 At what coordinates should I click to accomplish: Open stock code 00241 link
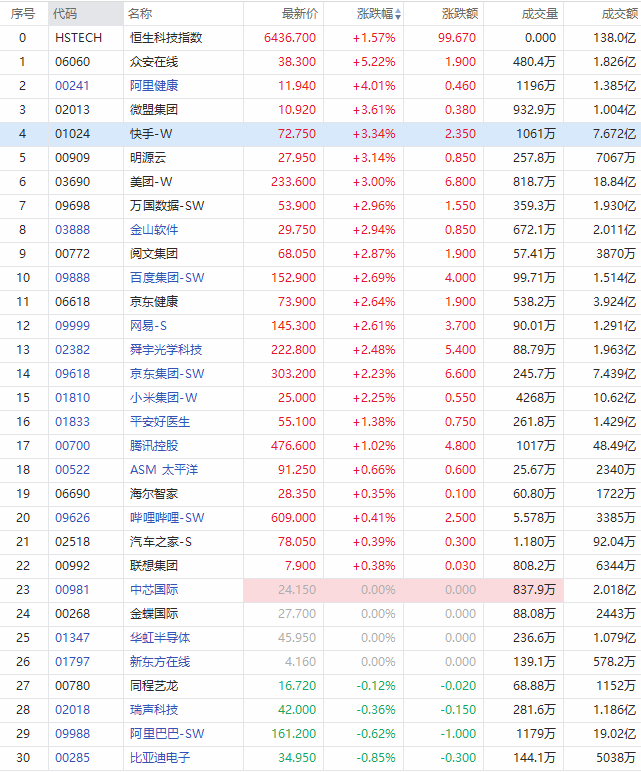[x=72, y=86]
